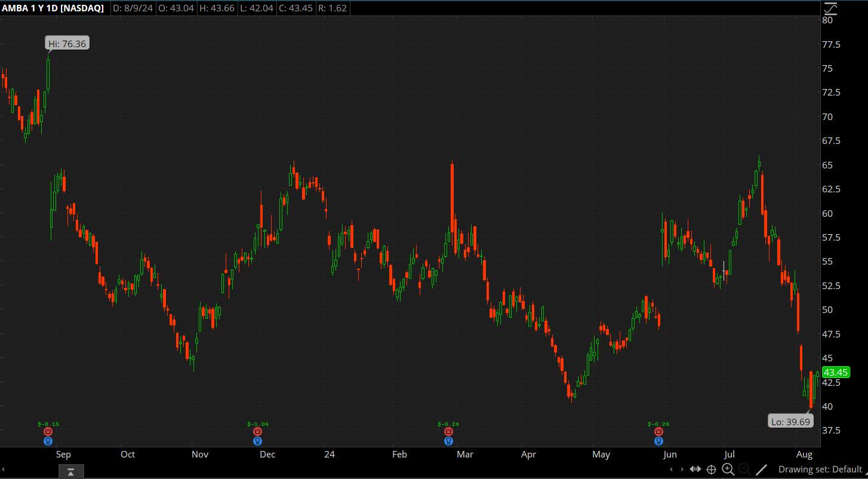Click the green 43.45 last price tag
Image resolution: width=868 pixels, height=479 pixels.
(x=835, y=372)
